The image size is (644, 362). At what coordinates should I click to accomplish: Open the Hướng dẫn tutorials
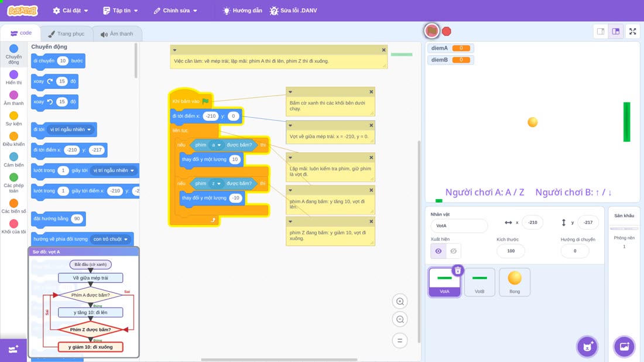tap(242, 11)
